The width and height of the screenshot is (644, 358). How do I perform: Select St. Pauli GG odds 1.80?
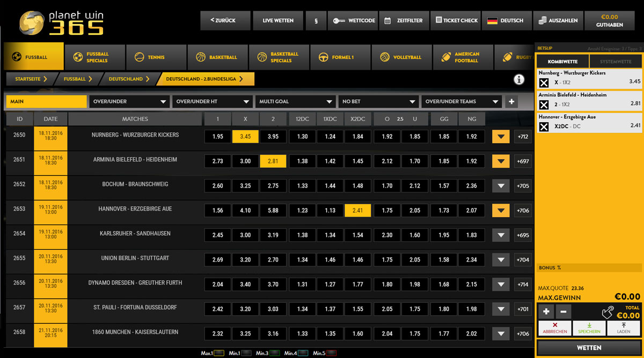pos(444,309)
